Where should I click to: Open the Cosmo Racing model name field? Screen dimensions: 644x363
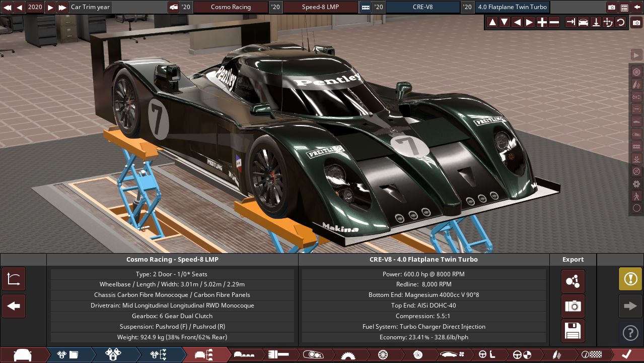[x=231, y=7]
